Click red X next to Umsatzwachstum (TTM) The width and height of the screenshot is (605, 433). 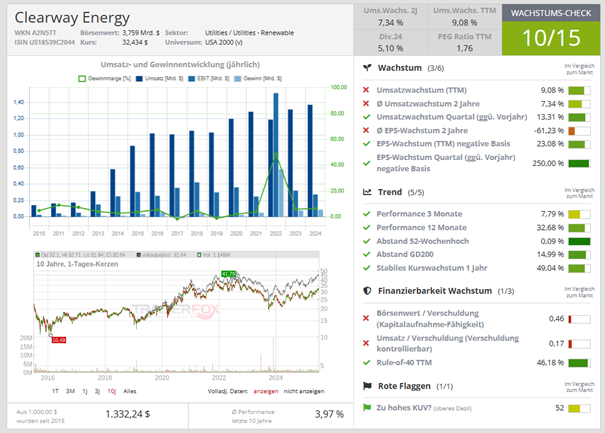point(366,90)
